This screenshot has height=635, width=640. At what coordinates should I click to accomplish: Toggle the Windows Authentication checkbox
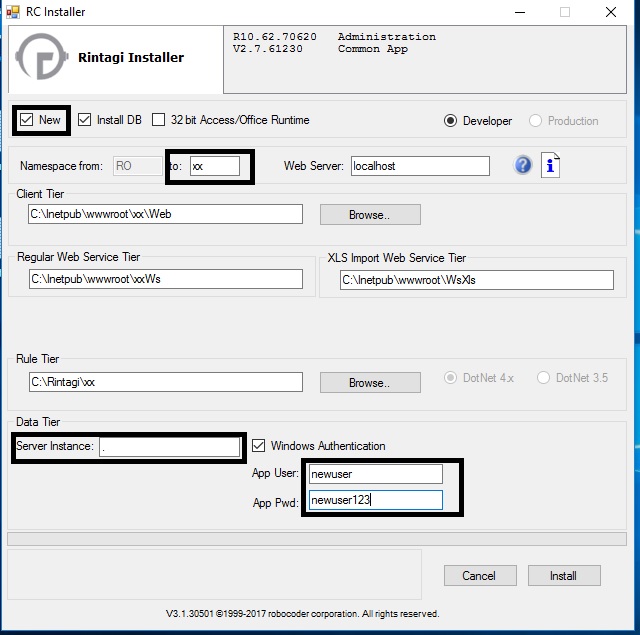pos(258,445)
